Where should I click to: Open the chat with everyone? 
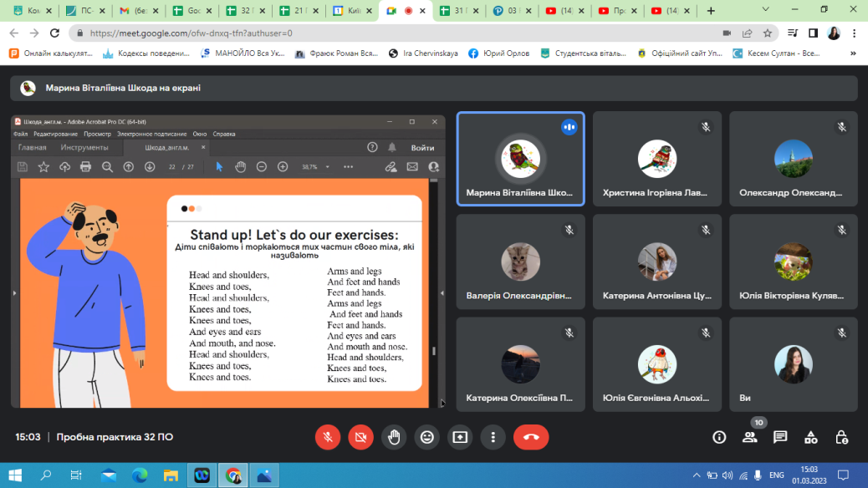point(780,437)
